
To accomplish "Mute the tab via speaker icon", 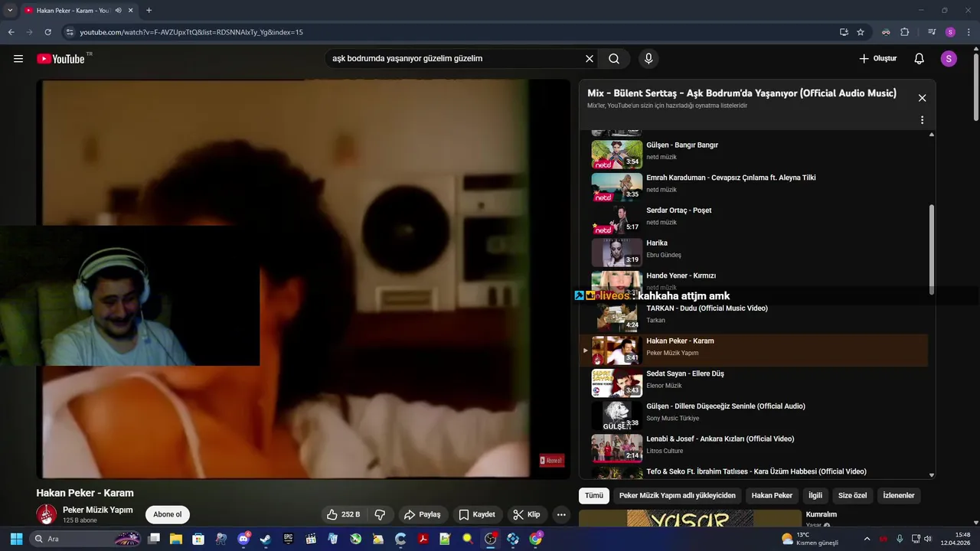I will (118, 10).
